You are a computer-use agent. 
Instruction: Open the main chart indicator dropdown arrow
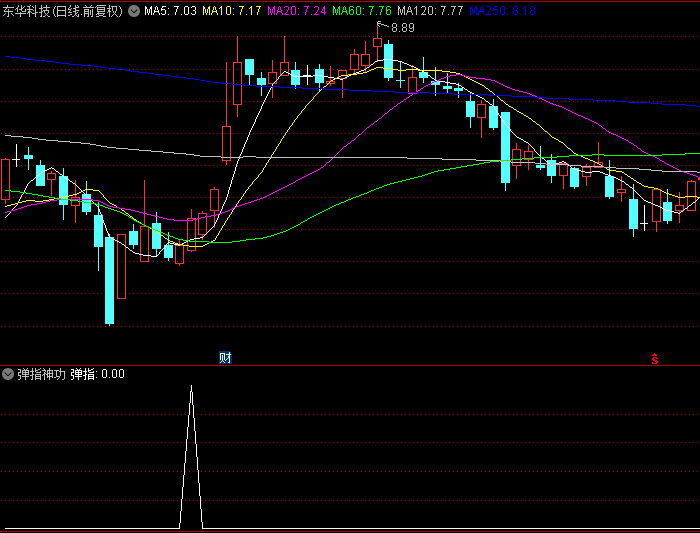[x=134, y=11]
